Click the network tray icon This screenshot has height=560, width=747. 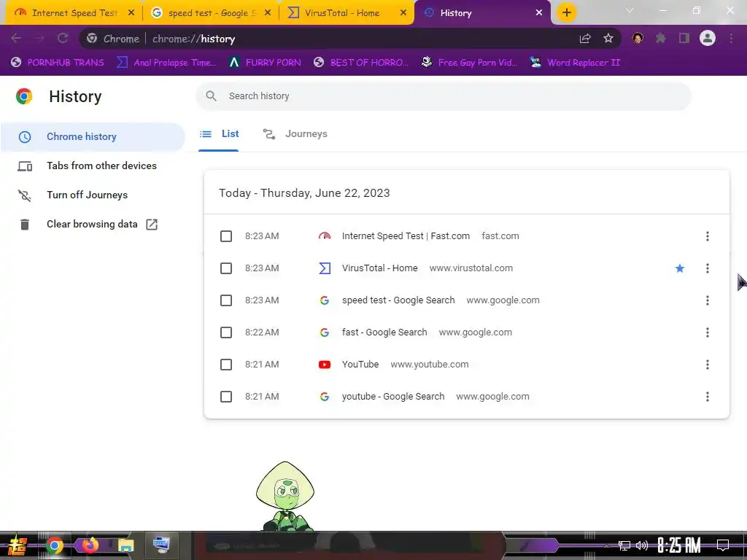(624, 545)
